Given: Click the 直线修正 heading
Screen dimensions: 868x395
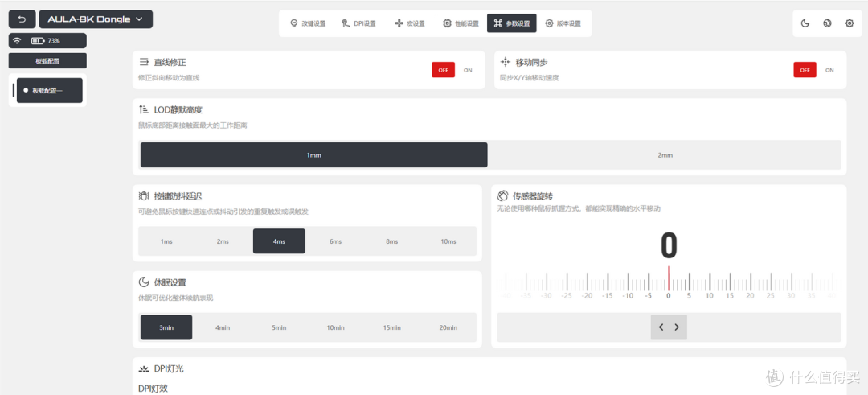Looking at the screenshot, I should pyautogui.click(x=170, y=62).
